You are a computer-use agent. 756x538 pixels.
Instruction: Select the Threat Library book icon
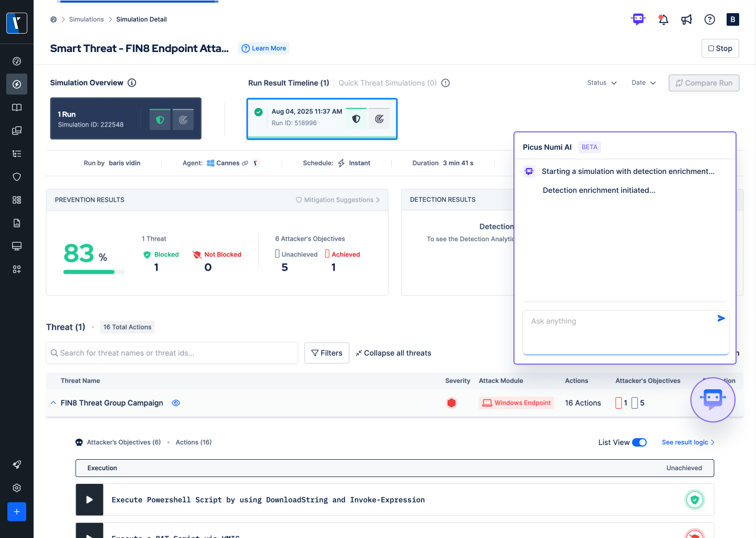coord(16,107)
